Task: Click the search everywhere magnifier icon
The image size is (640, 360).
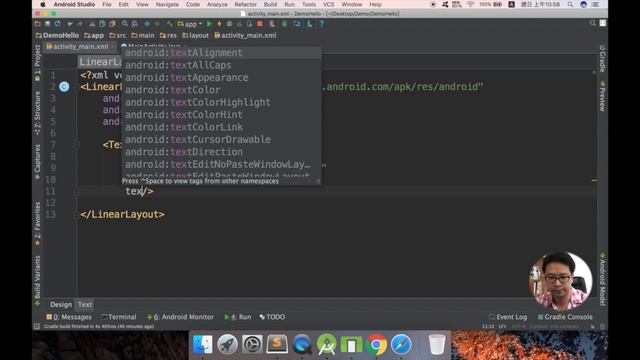Action: (x=593, y=23)
